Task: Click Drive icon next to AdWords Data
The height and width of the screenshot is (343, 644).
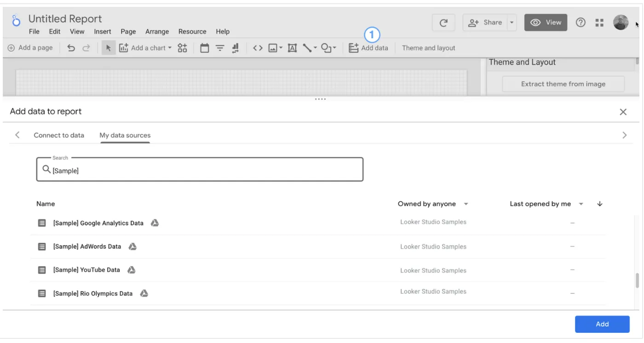Action: coord(132,246)
